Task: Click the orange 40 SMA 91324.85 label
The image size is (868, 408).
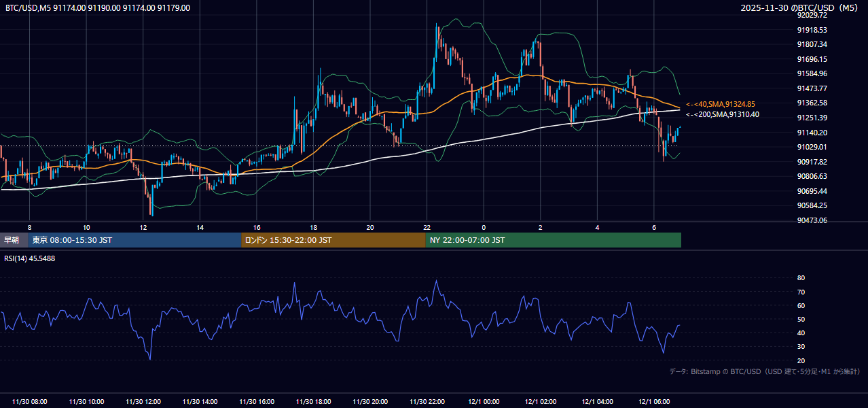Action: tap(720, 104)
